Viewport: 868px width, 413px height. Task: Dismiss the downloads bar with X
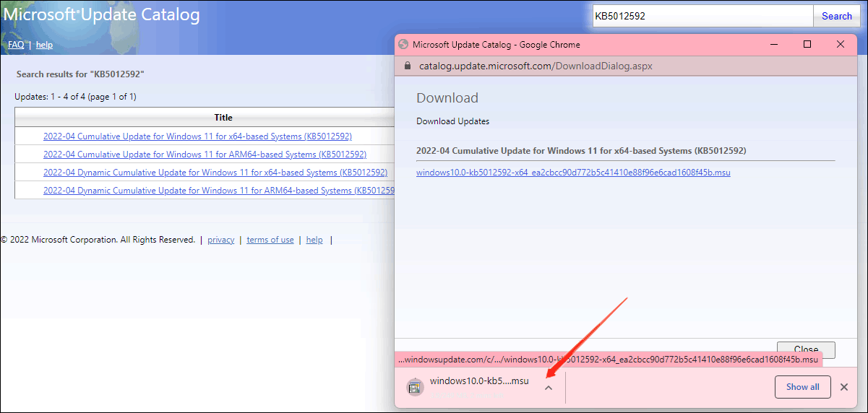tap(844, 387)
